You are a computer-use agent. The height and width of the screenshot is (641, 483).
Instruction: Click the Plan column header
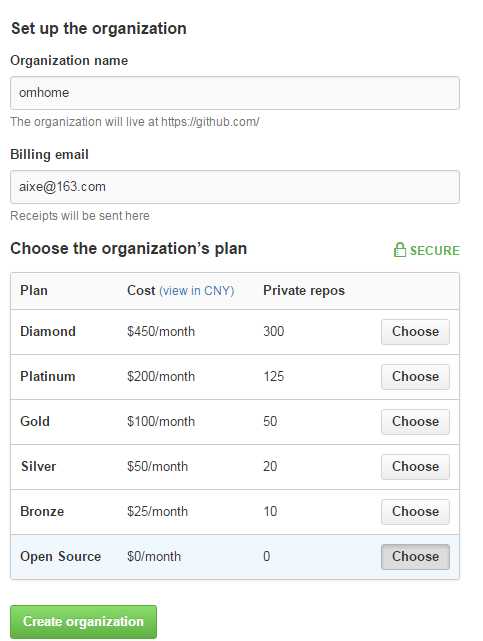coord(34,290)
